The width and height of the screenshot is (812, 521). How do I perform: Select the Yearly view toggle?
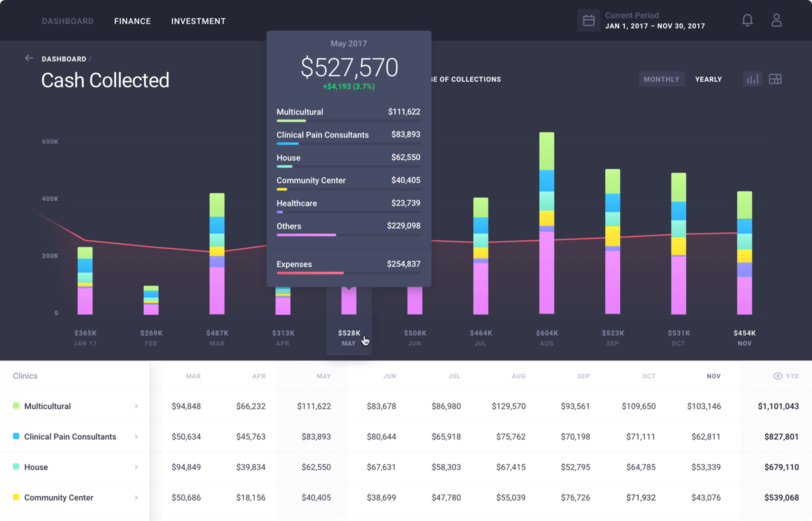(x=708, y=79)
